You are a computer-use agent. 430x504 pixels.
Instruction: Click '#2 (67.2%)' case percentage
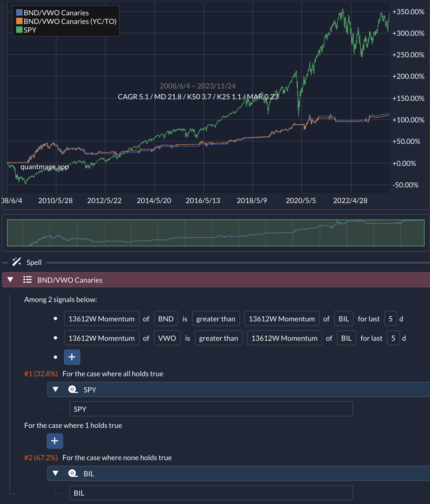click(41, 457)
